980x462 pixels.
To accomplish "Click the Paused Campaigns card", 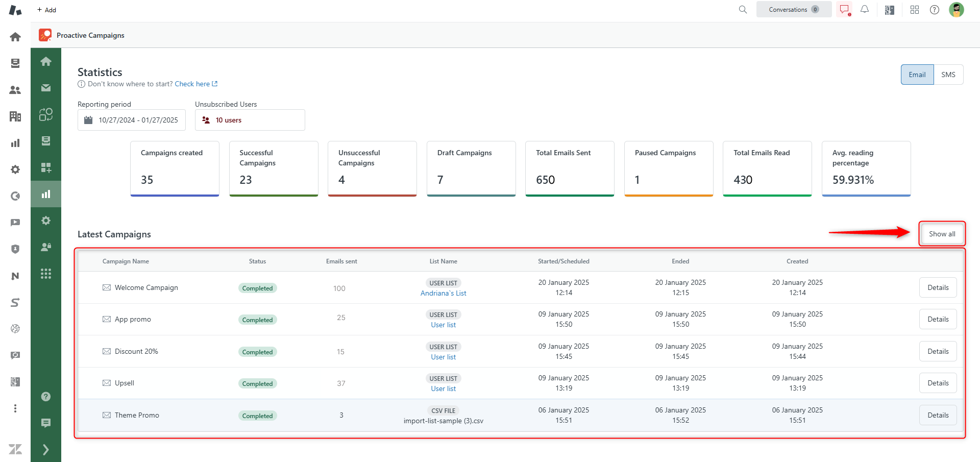I will pos(669,168).
